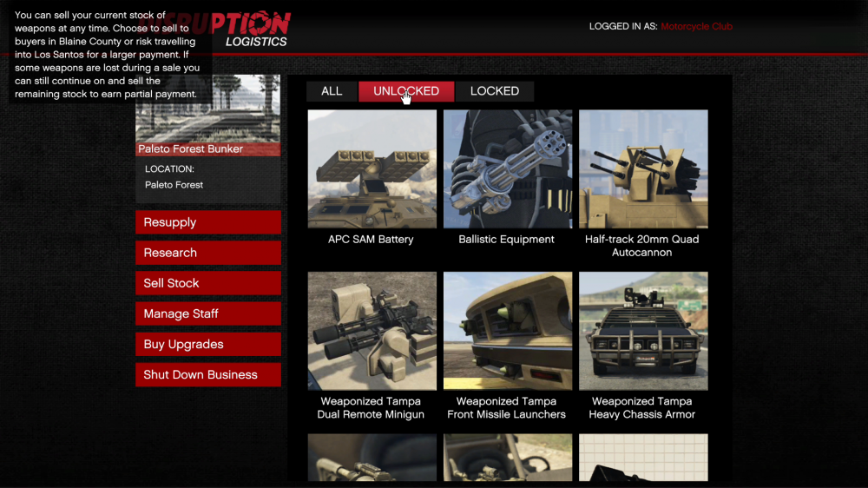Screen dimensions: 868x488
Task: Switch to the ALL filter tab
Action: tap(332, 91)
